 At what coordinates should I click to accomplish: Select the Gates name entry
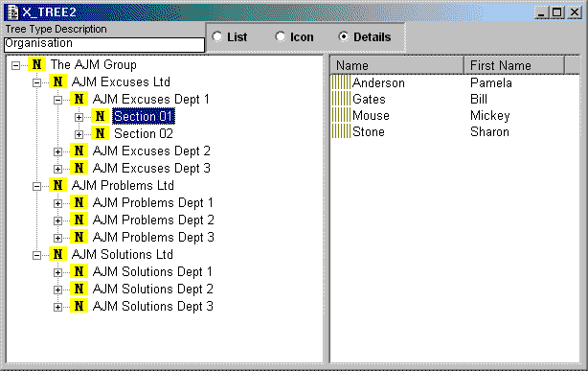369,99
